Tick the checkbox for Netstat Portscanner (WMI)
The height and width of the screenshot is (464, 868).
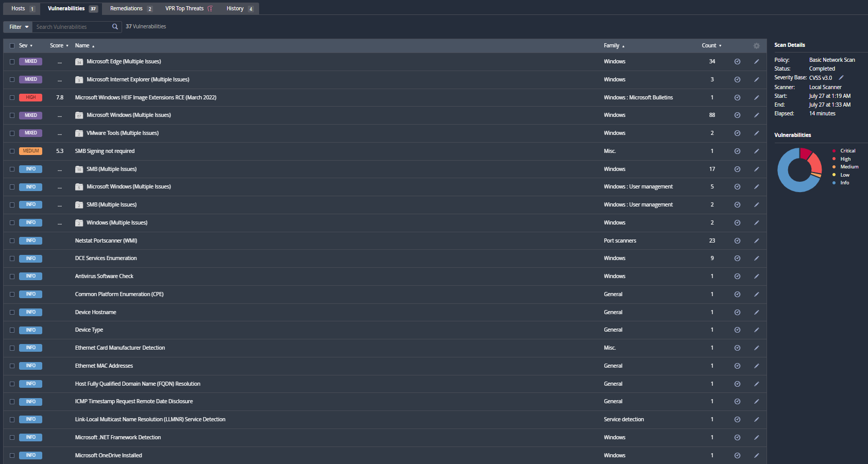click(12, 240)
